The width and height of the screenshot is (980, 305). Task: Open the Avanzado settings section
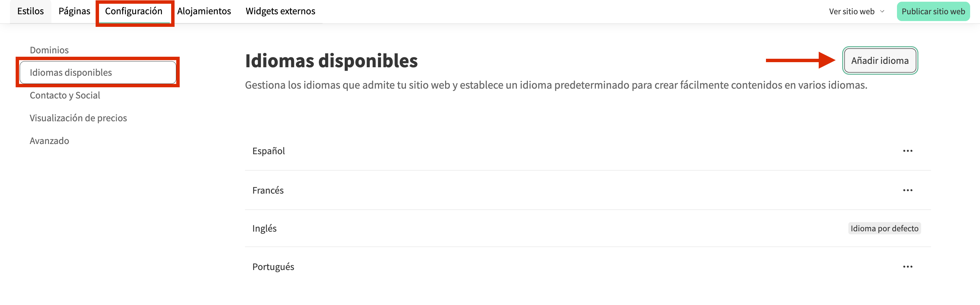click(49, 141)
